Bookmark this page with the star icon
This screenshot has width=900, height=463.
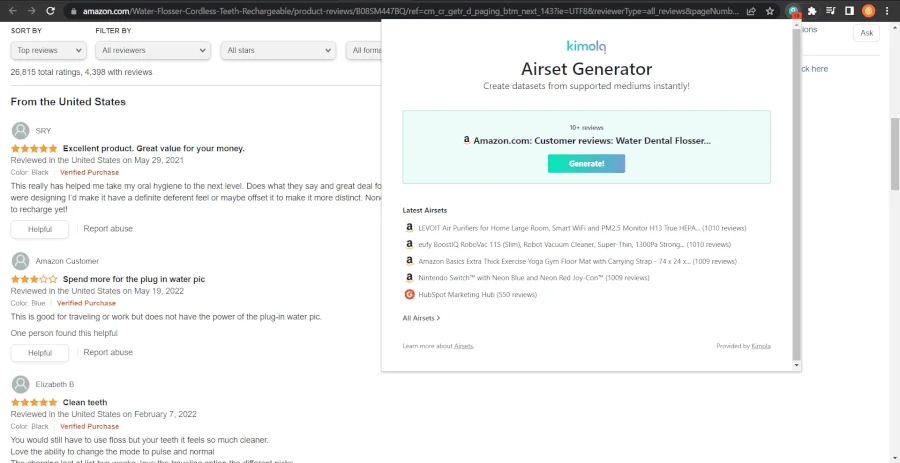770,11
